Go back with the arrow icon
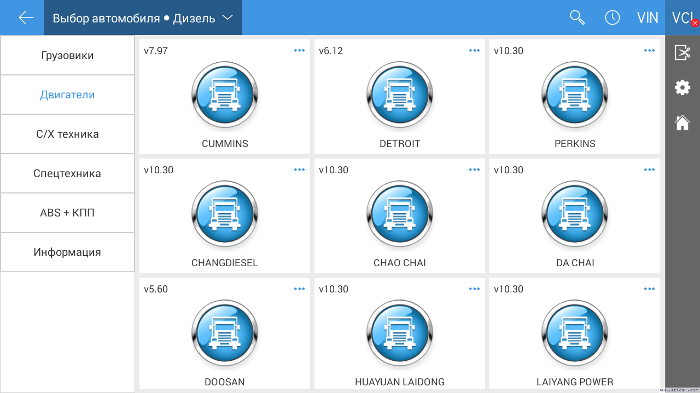Image resolution: width=700 pixels, height=393 pixels. [26, 18]
